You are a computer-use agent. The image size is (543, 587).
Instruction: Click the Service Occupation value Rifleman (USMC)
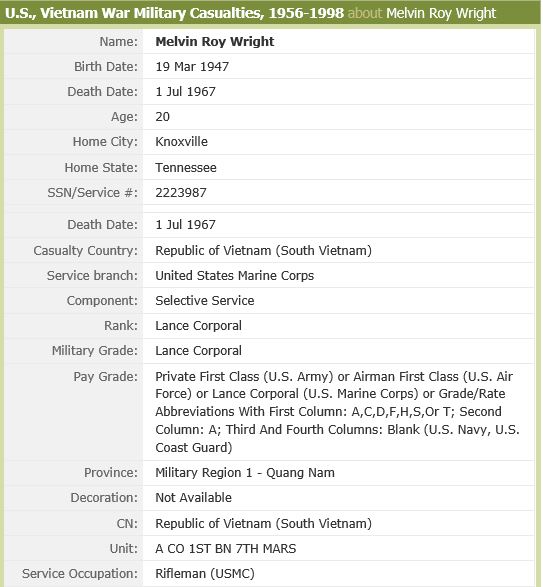point(205,574)
